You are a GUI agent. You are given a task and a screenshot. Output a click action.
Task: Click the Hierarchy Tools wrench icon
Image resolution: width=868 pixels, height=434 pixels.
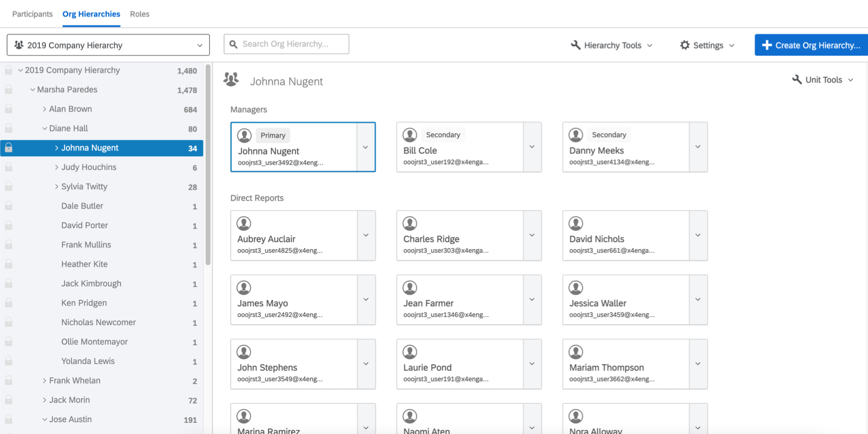(x=575, y=45)
